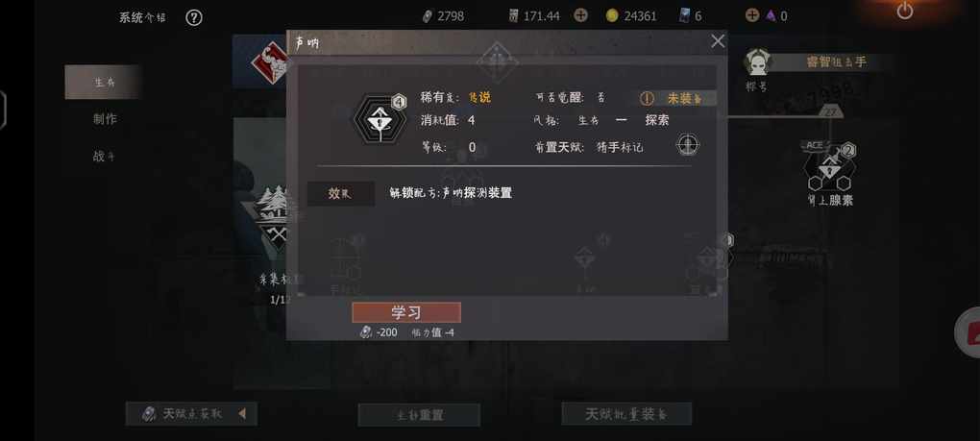Viewport: 980px width, 441px height.
Task: Close the 声呐 talent dialog
Action: pos(718,41)
